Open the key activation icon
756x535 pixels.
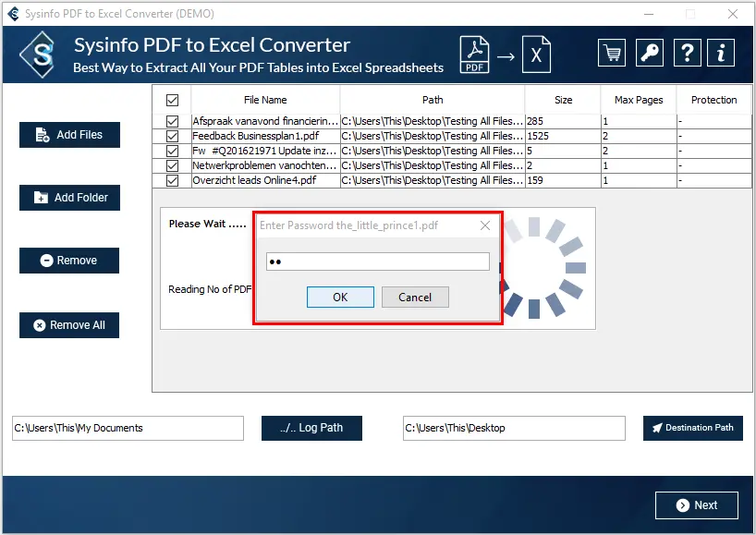[649, 54]
